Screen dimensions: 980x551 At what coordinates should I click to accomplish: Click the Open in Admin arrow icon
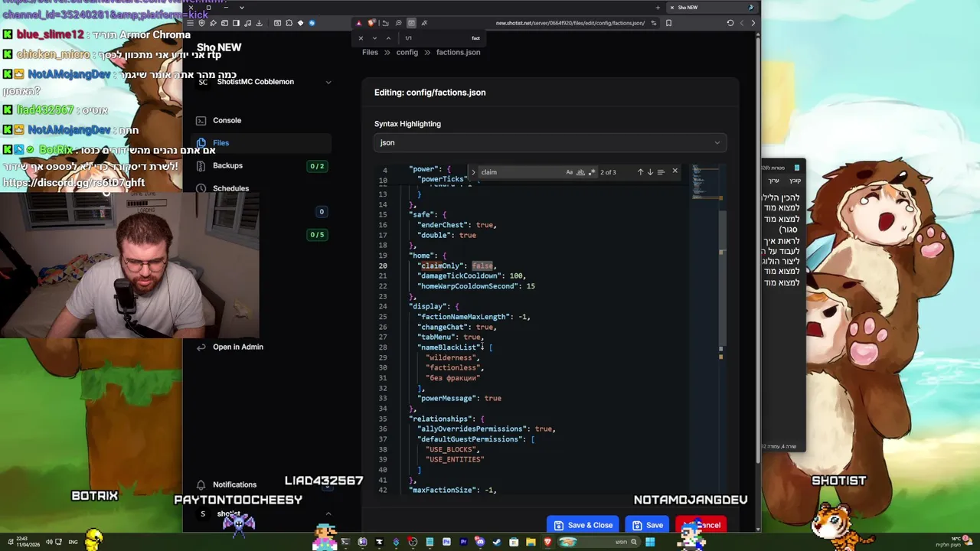click(x=201, y=347)
